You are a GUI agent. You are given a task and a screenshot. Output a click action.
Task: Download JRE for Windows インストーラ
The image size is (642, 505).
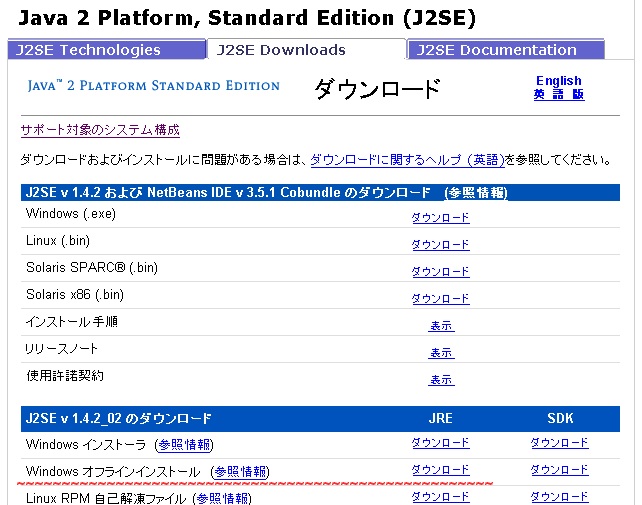[x=441, y=443]
